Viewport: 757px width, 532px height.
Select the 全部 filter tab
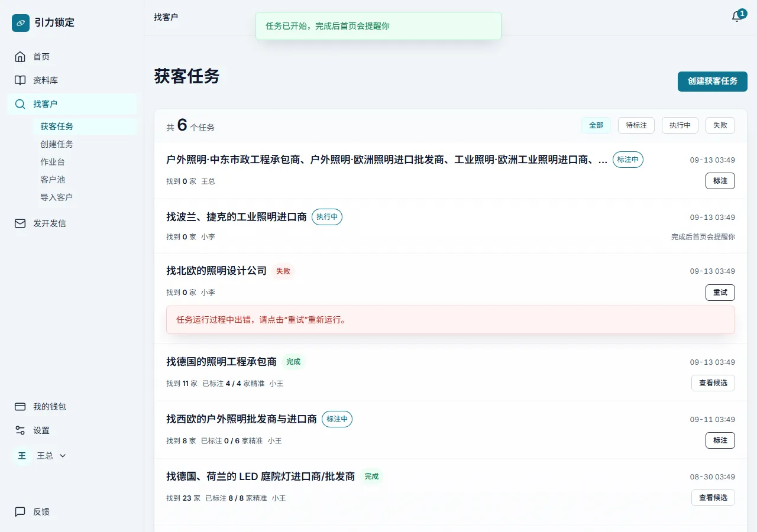tap(596, 125)
